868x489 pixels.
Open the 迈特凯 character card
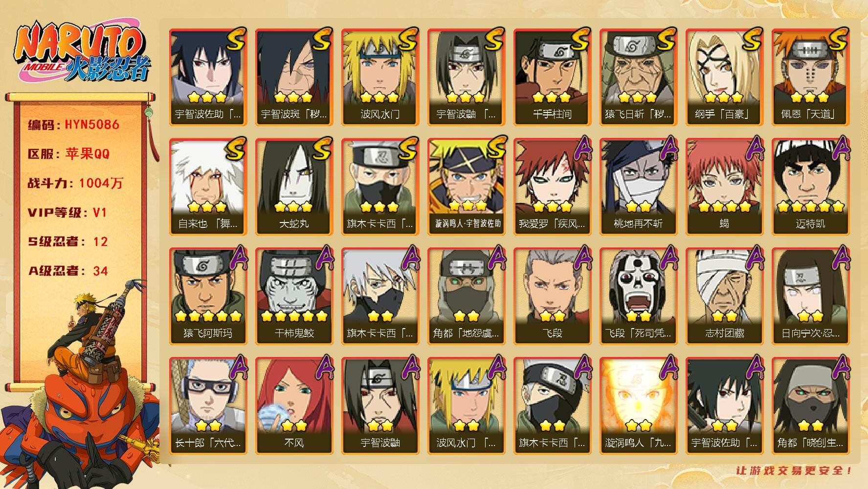click(x=810, y=187)
